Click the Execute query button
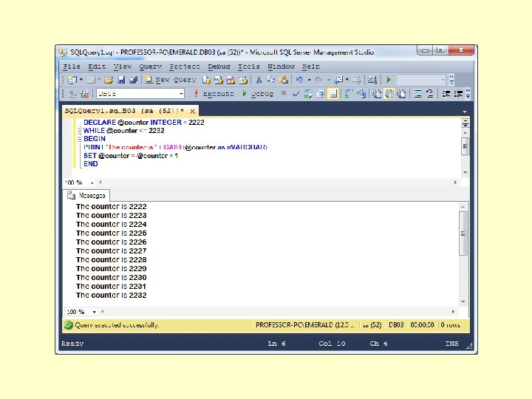The width and height of the screenshot is (532, 399). click(213, 94)
